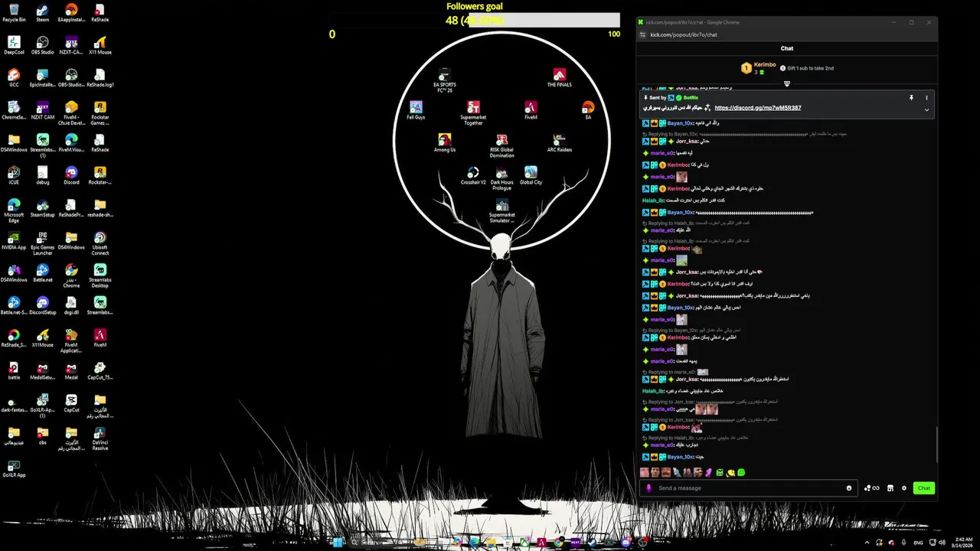Open pinned message three-dot options menu

click(926, 98)
